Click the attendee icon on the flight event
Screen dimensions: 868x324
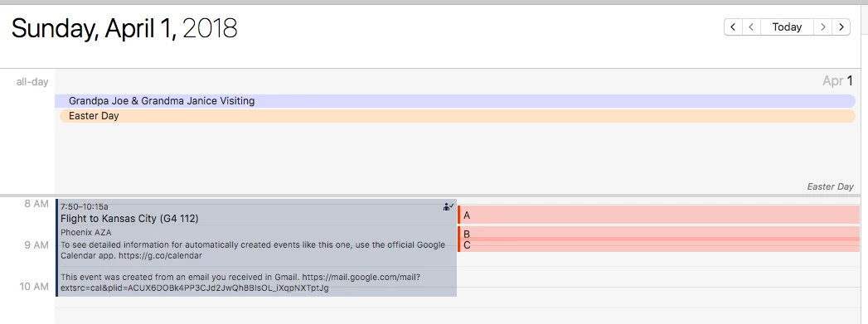click(x=449, y=207)
